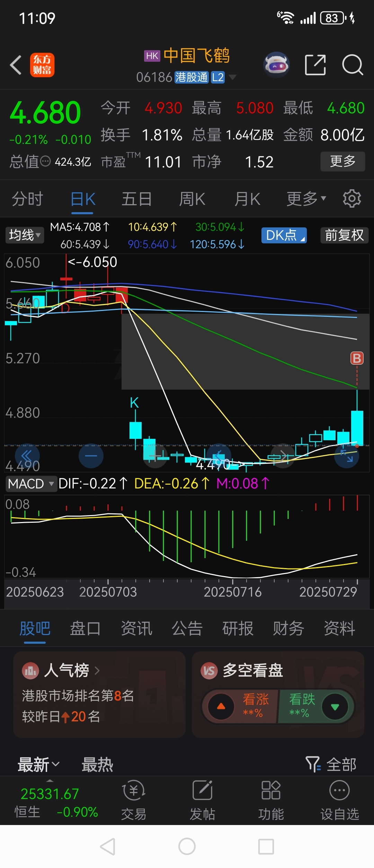Zoom in chart with plus button
Image resolution: width=374 pixels, height=868 pixels.
point(155,456)
